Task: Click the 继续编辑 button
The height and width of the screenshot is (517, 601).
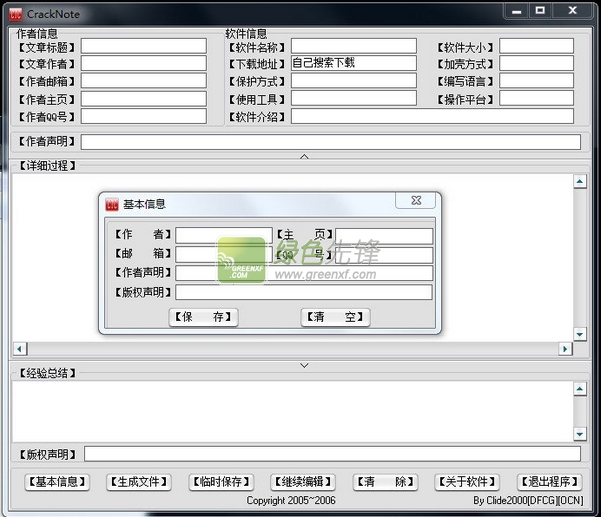Action: [303, 482]
